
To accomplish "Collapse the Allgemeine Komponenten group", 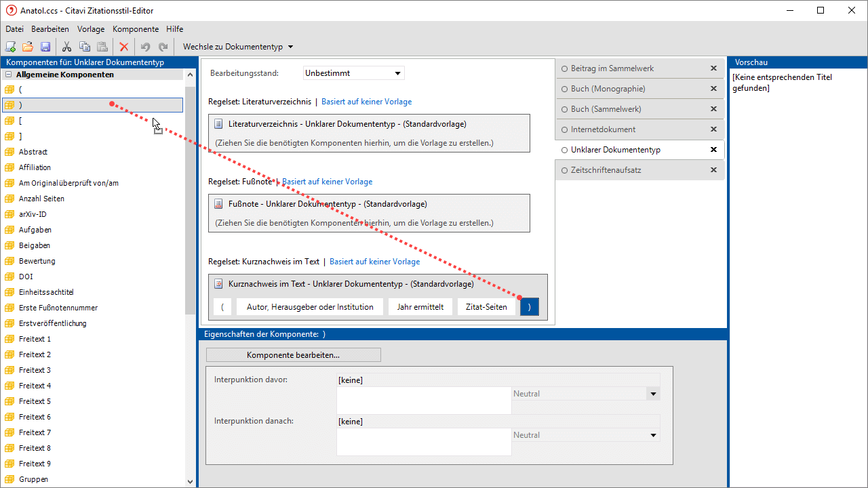I will [9, 75].
